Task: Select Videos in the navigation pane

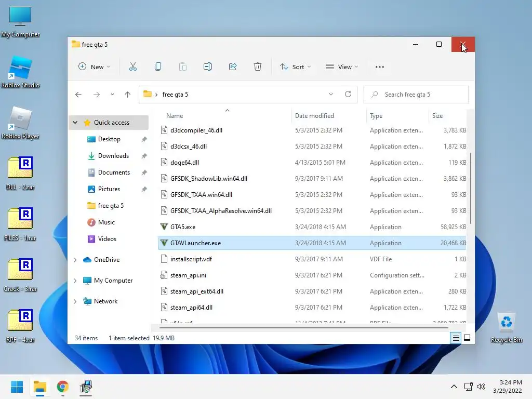Action: [x=107, y=239]
